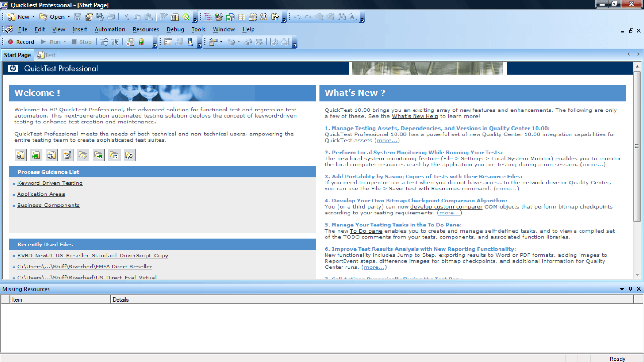Open the File menu
Image resolution: width=644 pixels, height=362 pixels.
23,30
